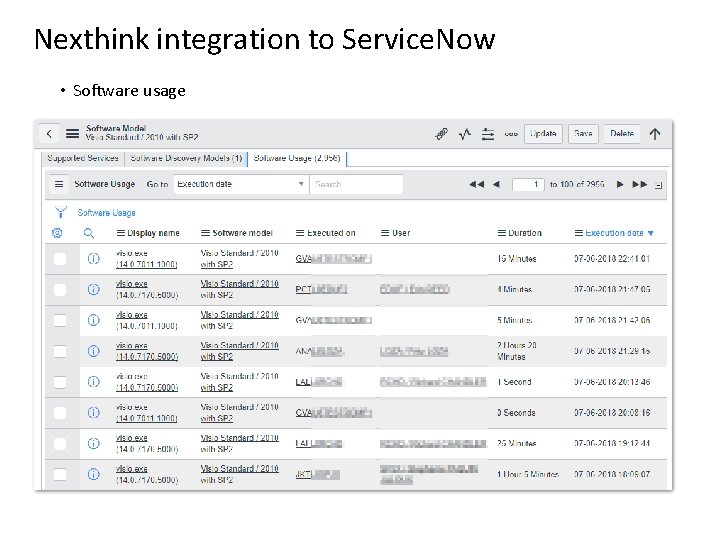Open the info preview icon for the 0 Seconds row
This screenshot has width=720, height=540.
pos(94,412)
